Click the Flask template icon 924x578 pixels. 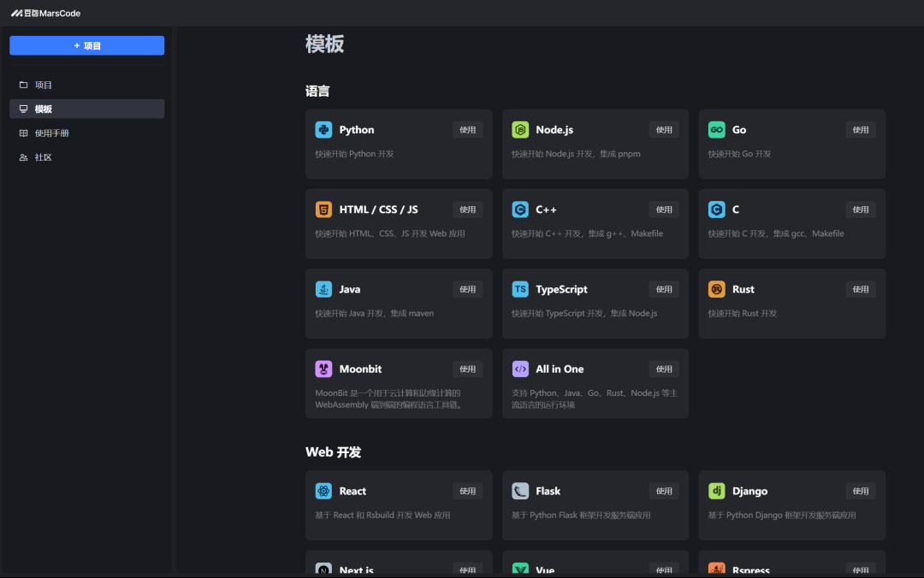520,491
